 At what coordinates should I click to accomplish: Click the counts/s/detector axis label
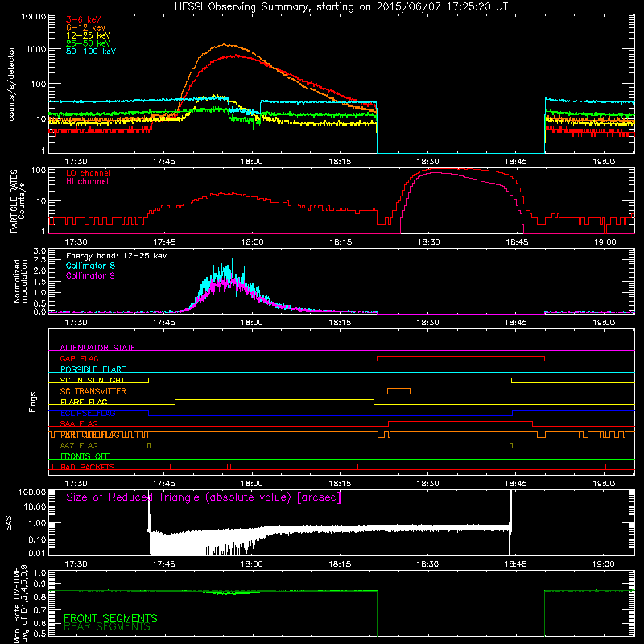(x=11, y=84)
